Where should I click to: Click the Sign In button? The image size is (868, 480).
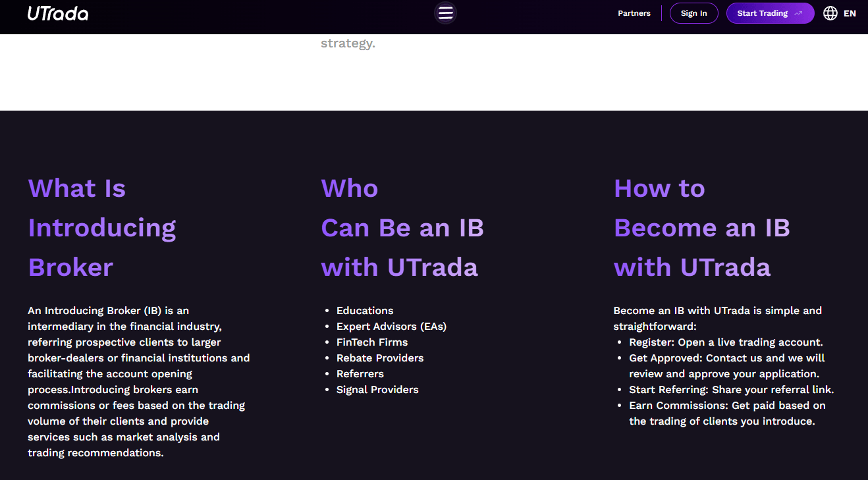click(x=694, y=13)
